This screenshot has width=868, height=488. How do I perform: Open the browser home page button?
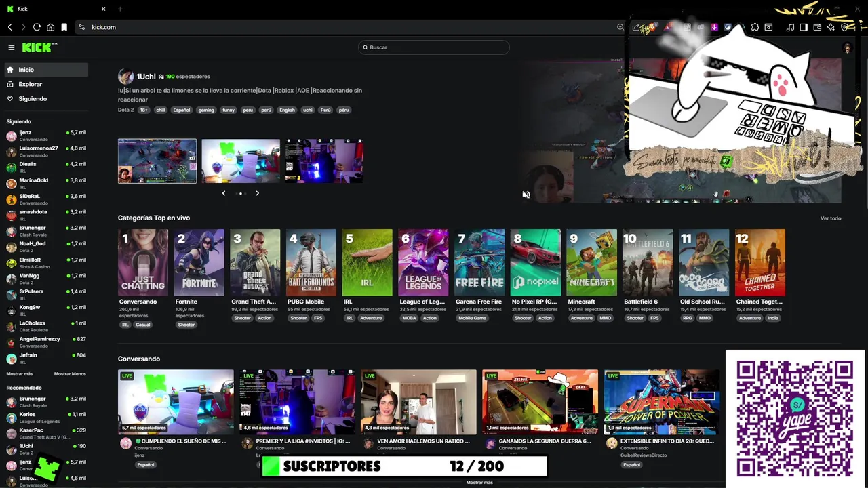[50, 27]
